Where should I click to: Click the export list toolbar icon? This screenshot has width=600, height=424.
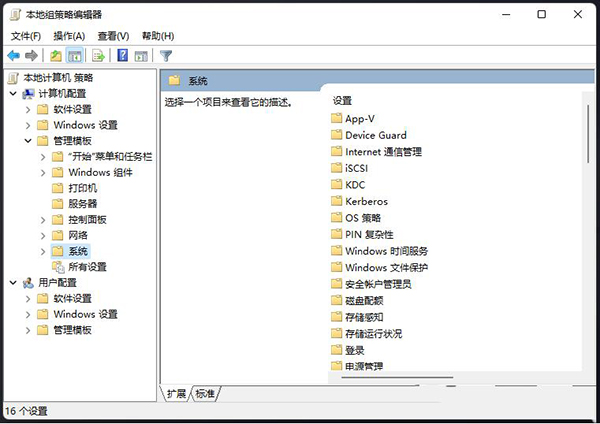click(99, 55)
